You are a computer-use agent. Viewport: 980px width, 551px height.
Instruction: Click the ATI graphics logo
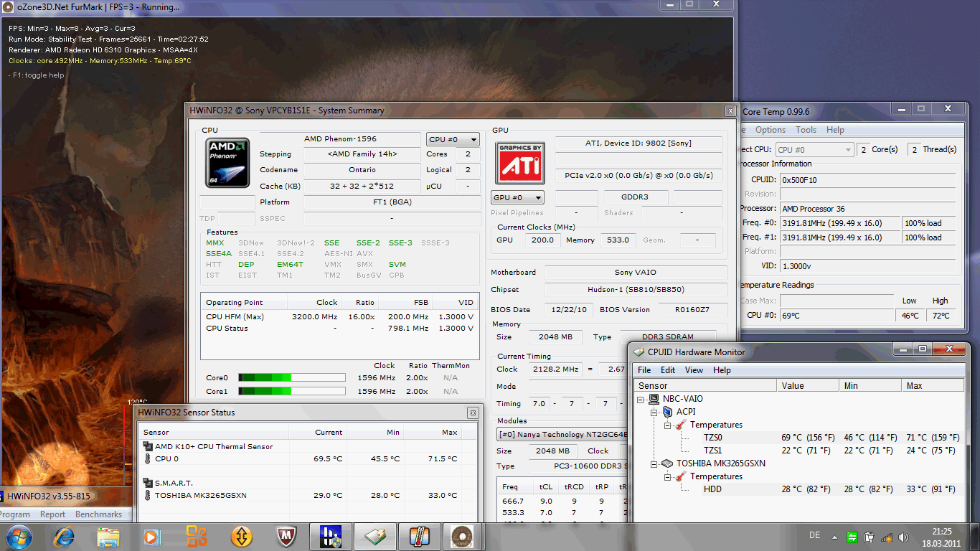(520, 163)
